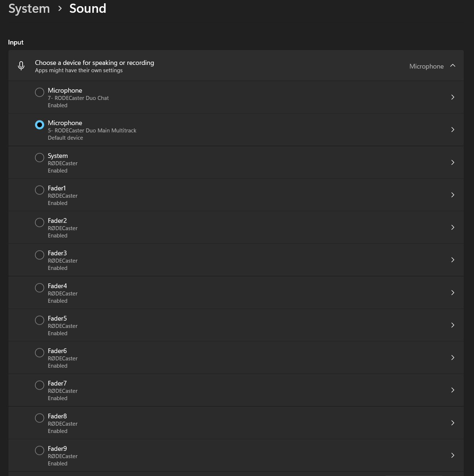Click the Fader4 device name
Screen dimensions: 474x476
(x=57, y=286)
